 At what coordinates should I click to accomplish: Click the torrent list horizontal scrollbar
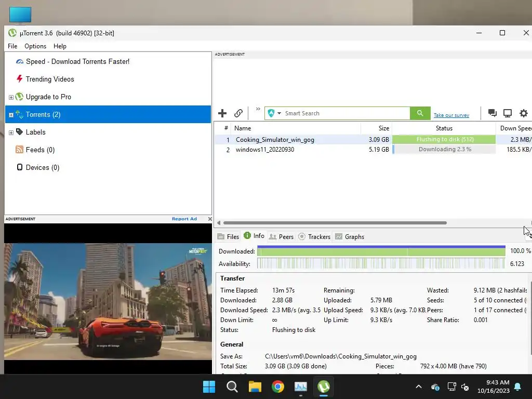point(335,223)
